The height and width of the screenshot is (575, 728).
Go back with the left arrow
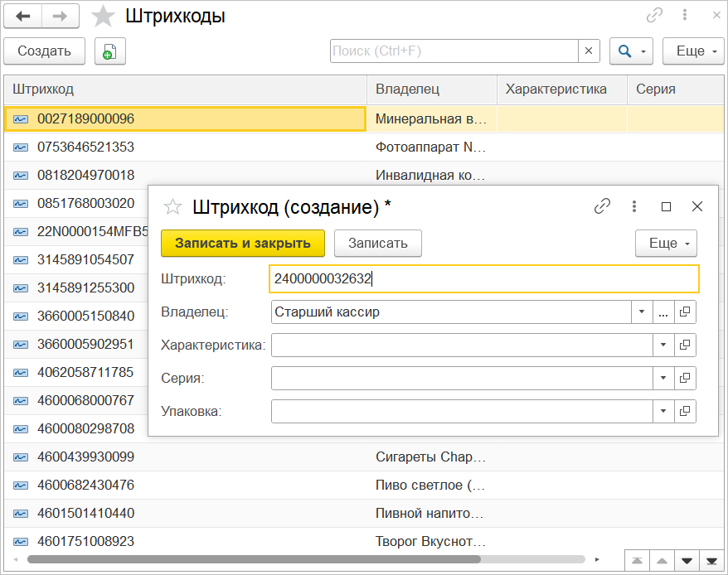point(22,16)
